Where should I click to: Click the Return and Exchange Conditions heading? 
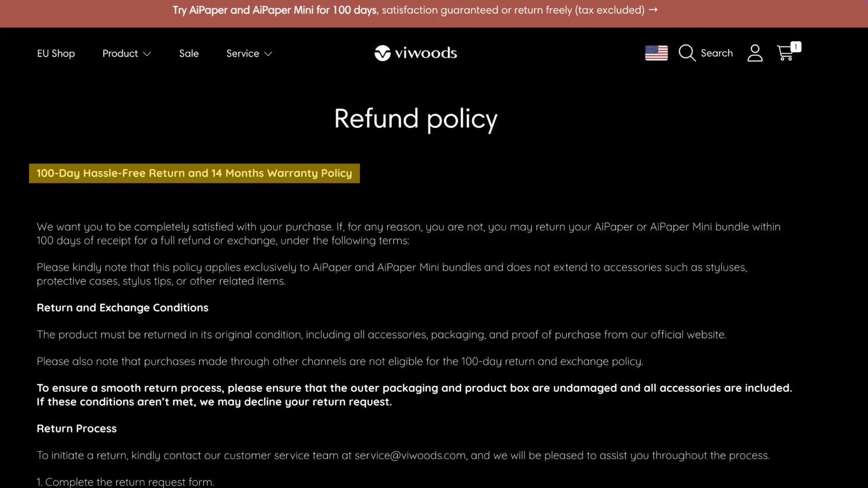pos(122,308)
